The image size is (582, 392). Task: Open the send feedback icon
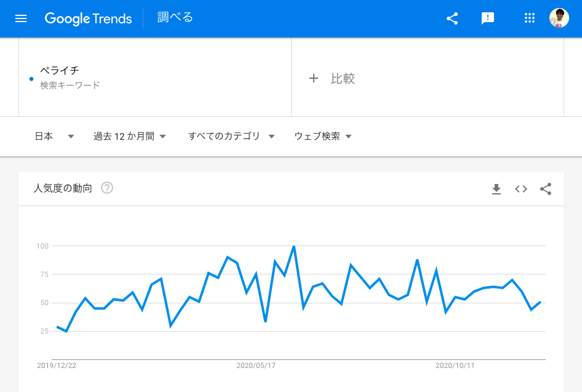tap(488, 18)
